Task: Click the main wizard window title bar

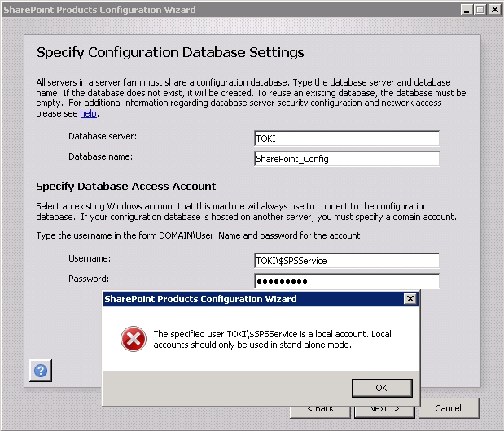Action: [204, 9]
